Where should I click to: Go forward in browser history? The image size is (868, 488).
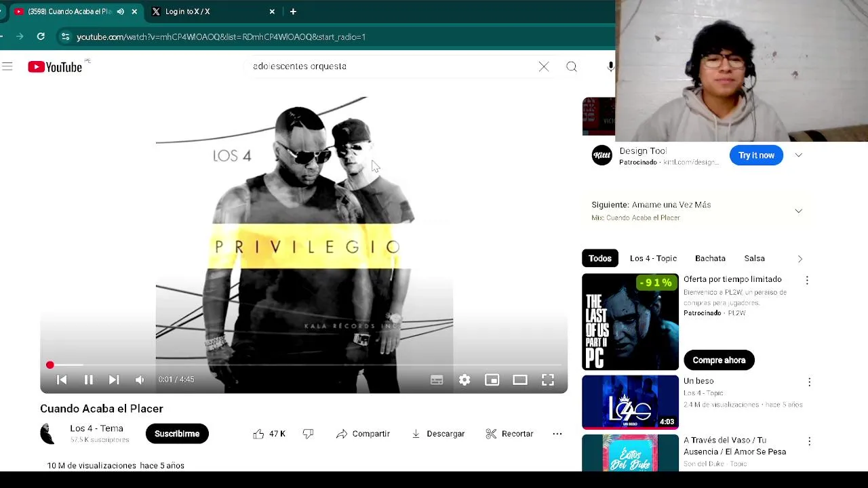click(x=19, y=37)
